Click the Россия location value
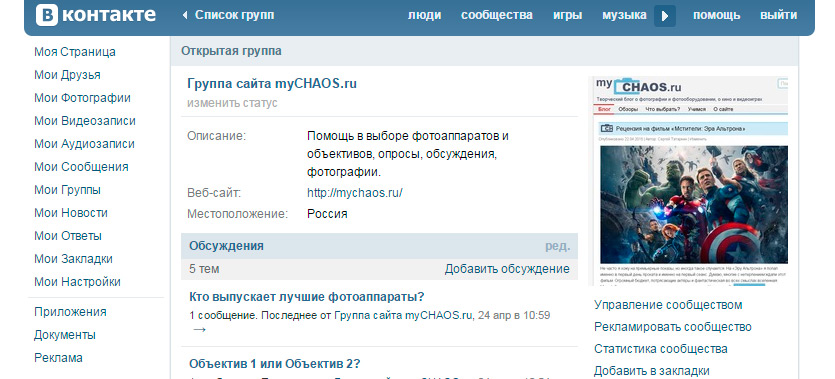Screen dimensions: 835x379 tap(327, 214)
